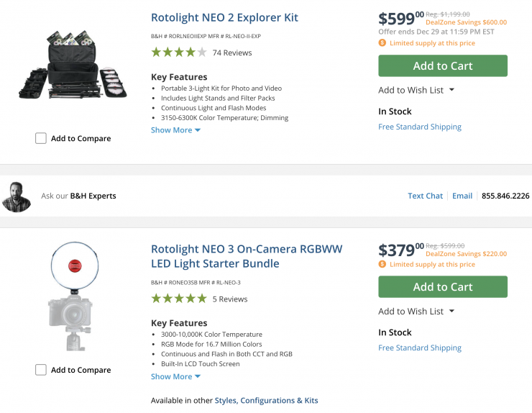Add Rotolight NEO 2 Explorer Kit to cart

(x=442, y=66)
